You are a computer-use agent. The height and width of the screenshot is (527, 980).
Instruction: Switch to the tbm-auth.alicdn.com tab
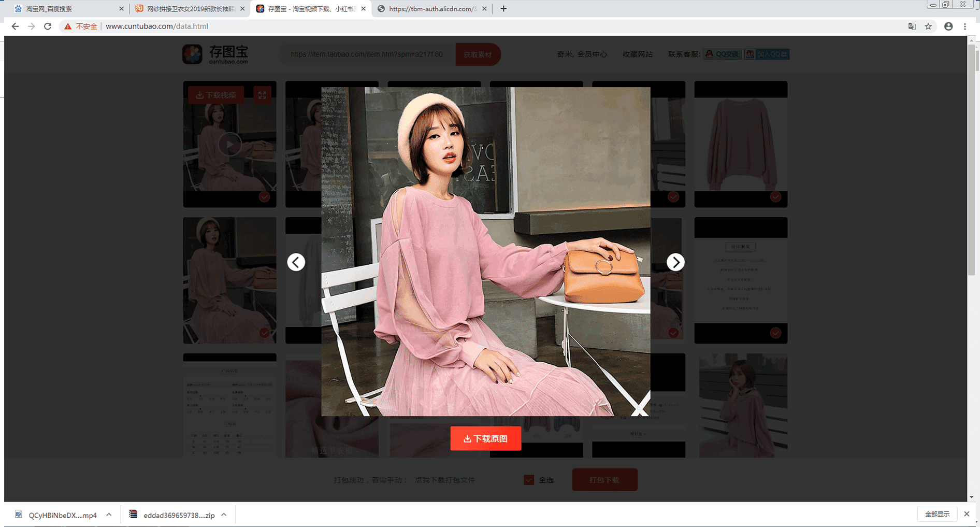[x=430, y=9]
